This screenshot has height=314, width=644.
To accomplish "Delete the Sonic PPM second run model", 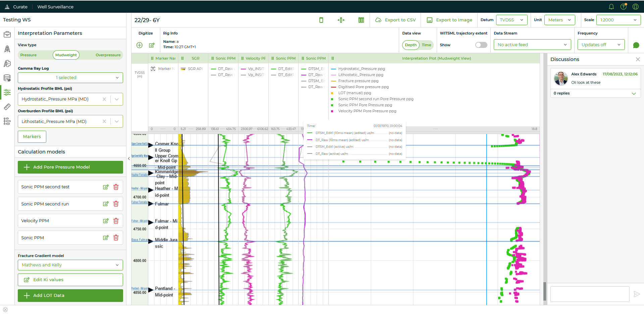I will coord(116,204).
